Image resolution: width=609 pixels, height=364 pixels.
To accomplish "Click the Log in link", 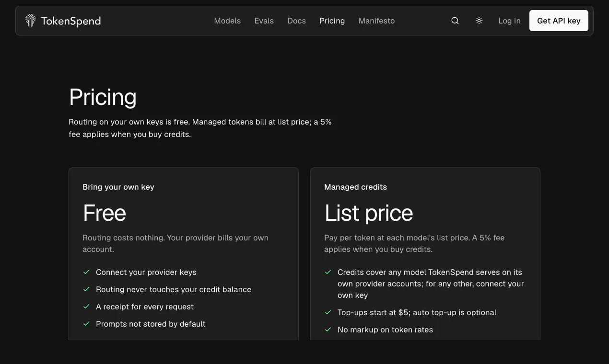I will (509, 21).
